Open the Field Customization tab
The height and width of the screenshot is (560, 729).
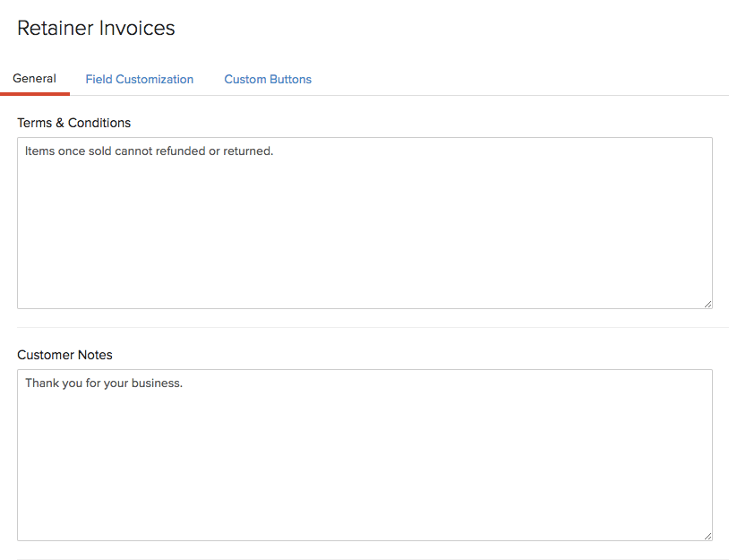click(140, 79)
